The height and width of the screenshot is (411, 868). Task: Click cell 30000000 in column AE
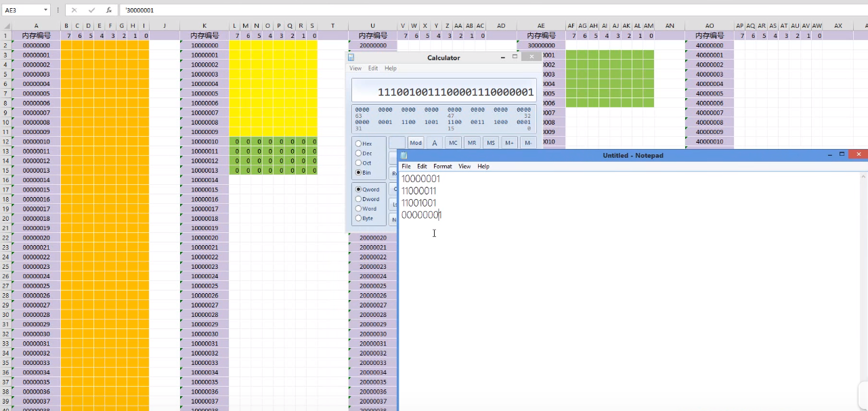click(541, 45)
